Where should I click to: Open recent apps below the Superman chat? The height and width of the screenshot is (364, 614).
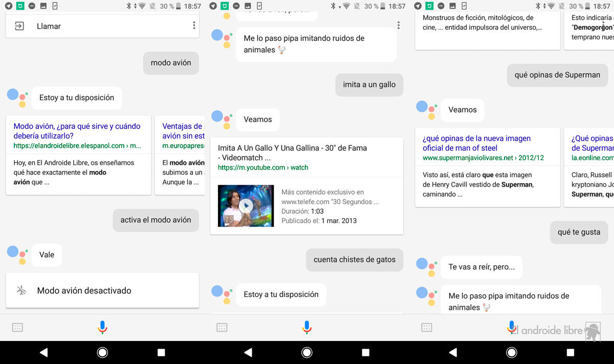click(x=571, y=352)
